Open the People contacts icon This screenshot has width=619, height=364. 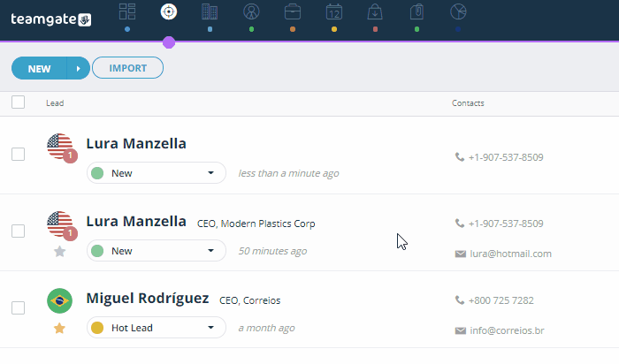[251, 11]
